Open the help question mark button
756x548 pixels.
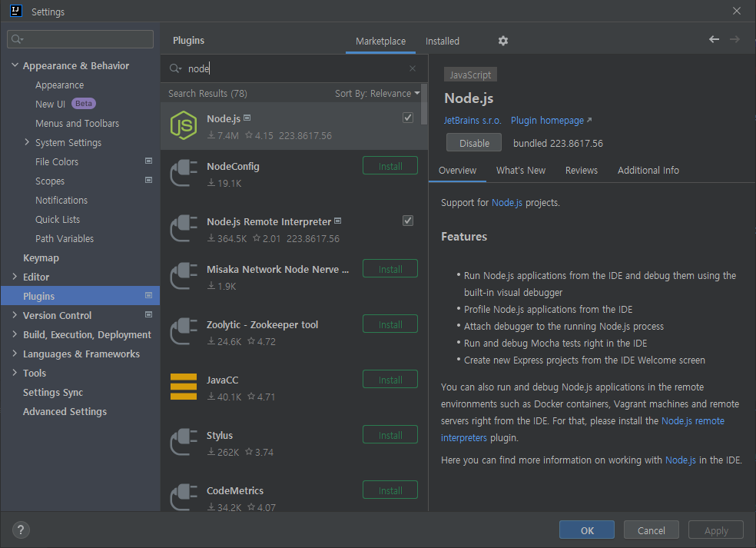[21, 530]
